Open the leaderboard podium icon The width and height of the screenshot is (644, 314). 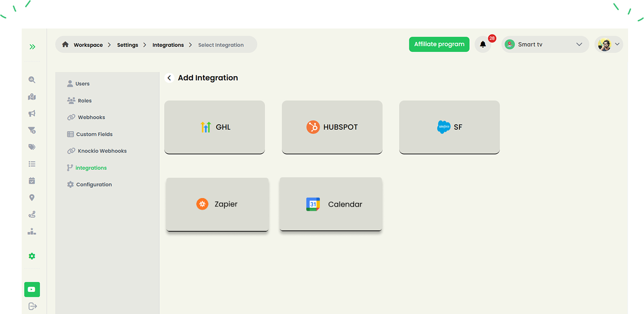[32, 231]
